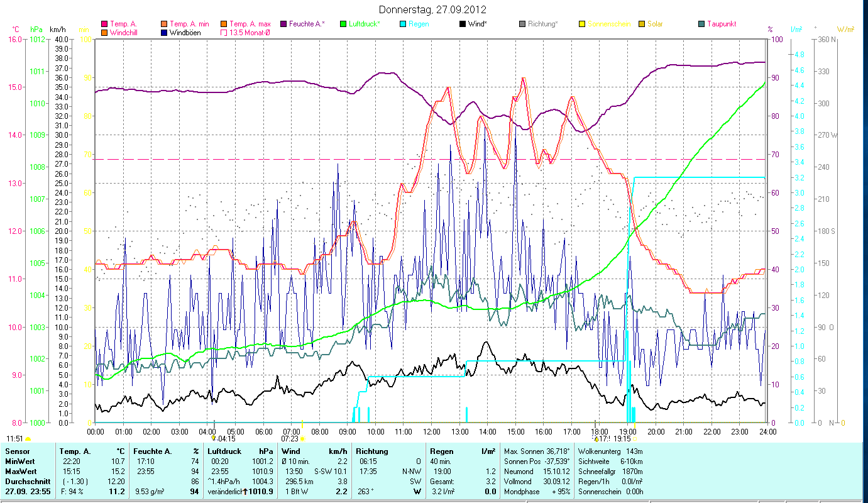Click the Richtung table header

pos(372,451)
